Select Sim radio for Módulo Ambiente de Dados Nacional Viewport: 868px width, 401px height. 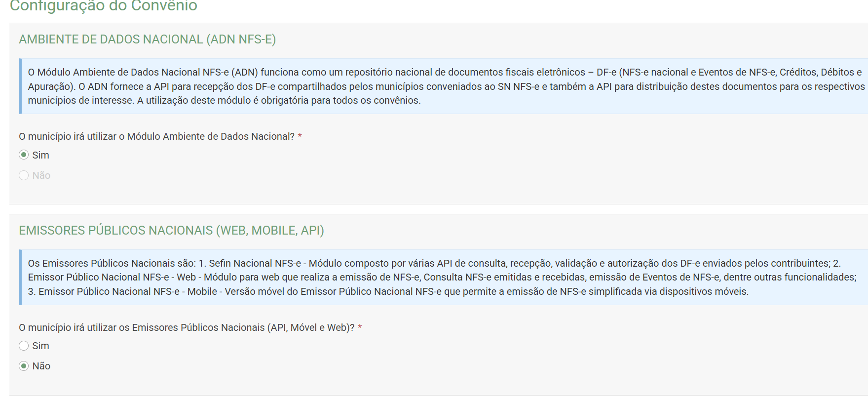click(x=24, y=155)
